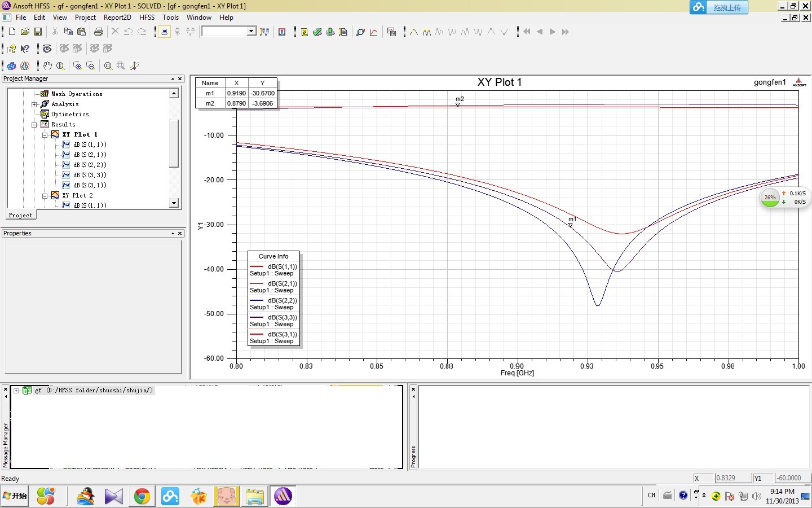This screenshot has width=812, height=508.
Task: Click the Project Manager scrollbar up arrow
Action: pyautogui.click(x=174, y=93)
